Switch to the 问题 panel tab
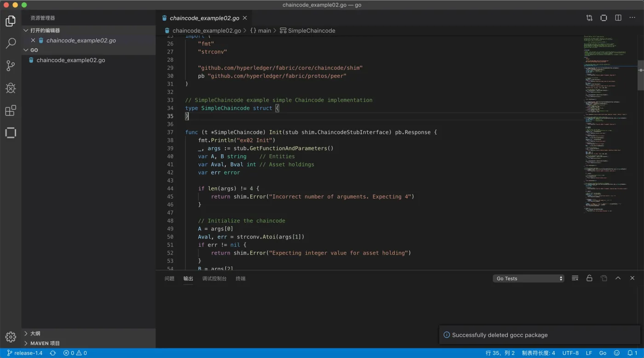 pos(169,278)
